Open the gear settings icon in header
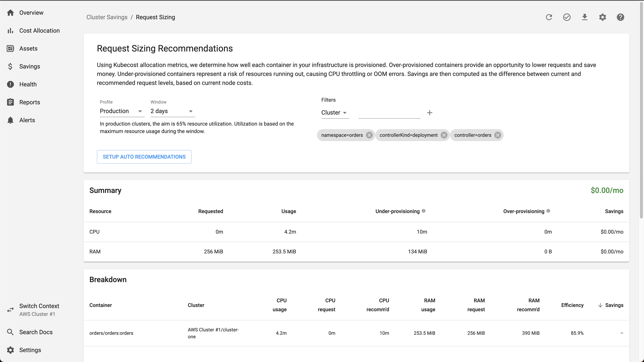The height and width of the screenshot is (362, 644). point(602,17)
